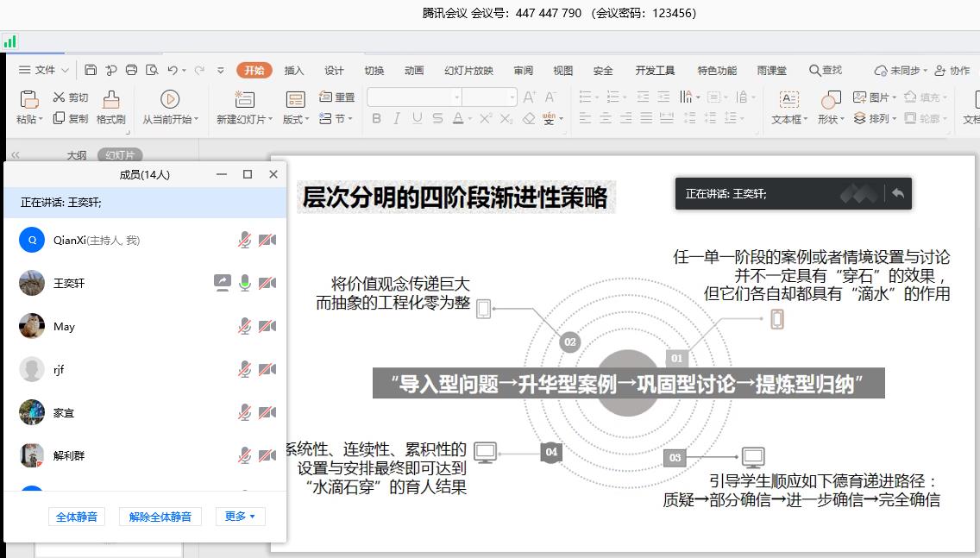This screenshot has width=980, height=558.
Task: Toggle microphone for member May
Action: [x=245, y=326]
